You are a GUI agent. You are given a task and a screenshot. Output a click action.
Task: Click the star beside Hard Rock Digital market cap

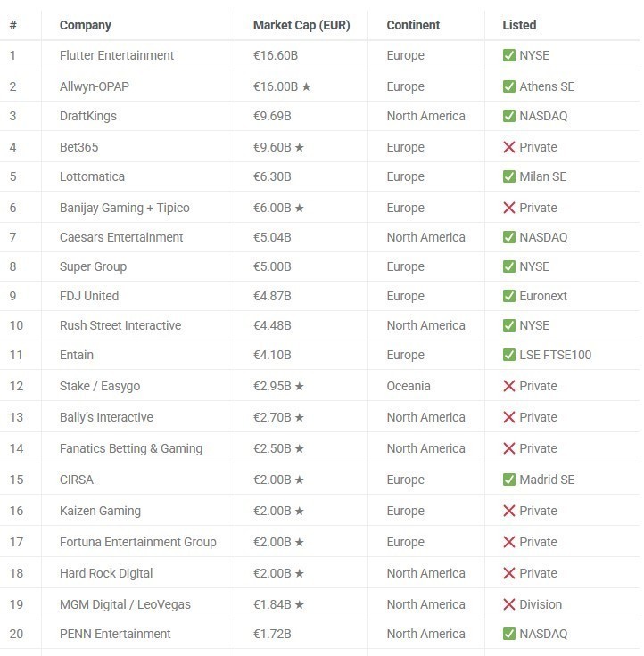300,573
